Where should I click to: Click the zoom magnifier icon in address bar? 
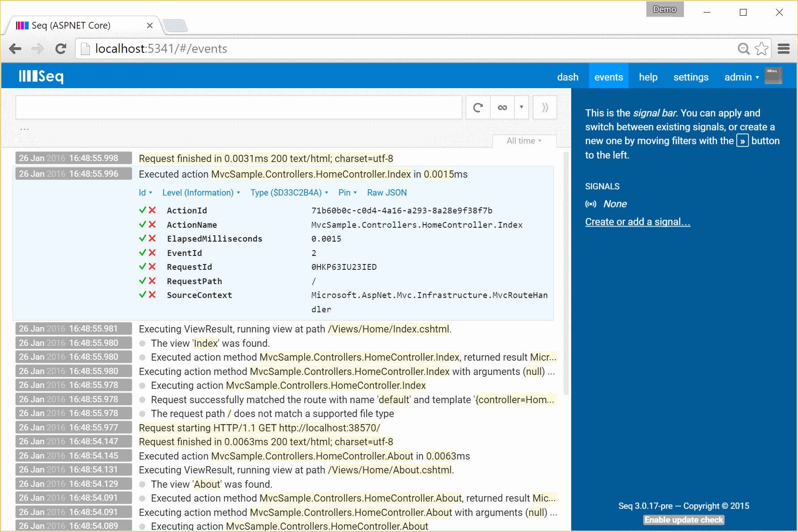tap(743, 48)
